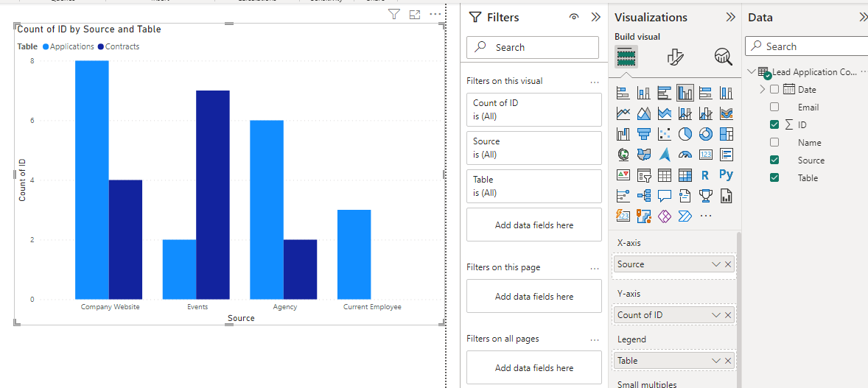The width and height of the screenshot is (868, 388).
Task: Open the Y-axis Count of ID dropdown
Action: (x=715, y=315)
